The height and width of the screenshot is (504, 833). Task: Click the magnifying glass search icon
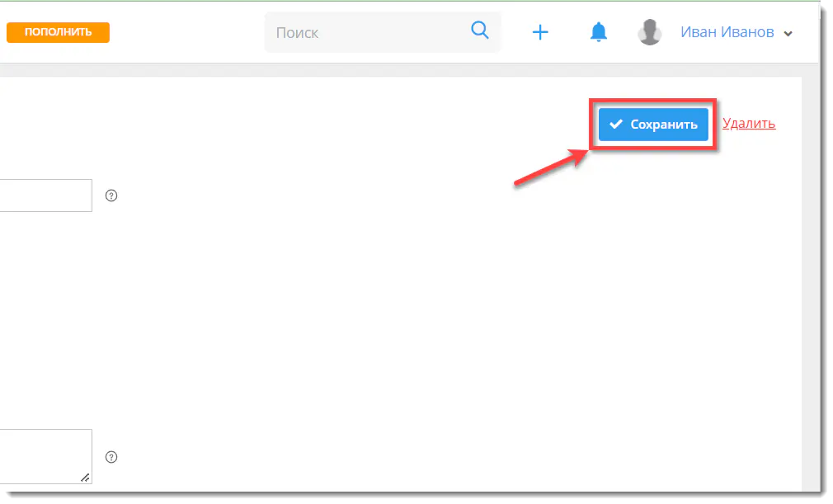(480, 31)
